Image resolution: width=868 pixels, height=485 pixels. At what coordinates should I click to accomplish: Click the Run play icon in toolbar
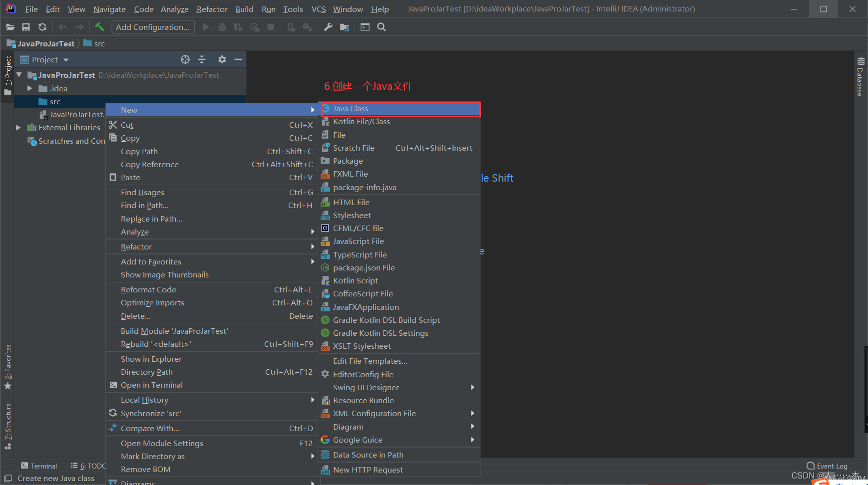point(206,27)
